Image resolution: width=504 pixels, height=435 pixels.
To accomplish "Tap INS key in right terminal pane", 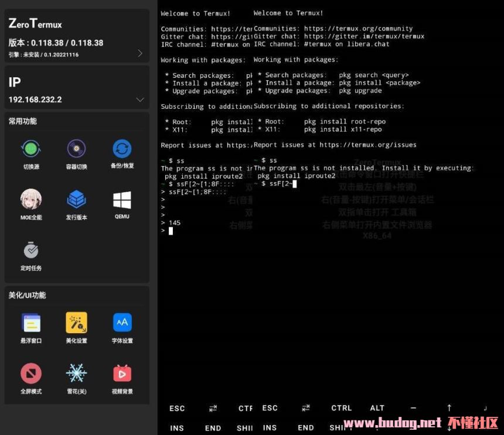I will coord(270,428).
